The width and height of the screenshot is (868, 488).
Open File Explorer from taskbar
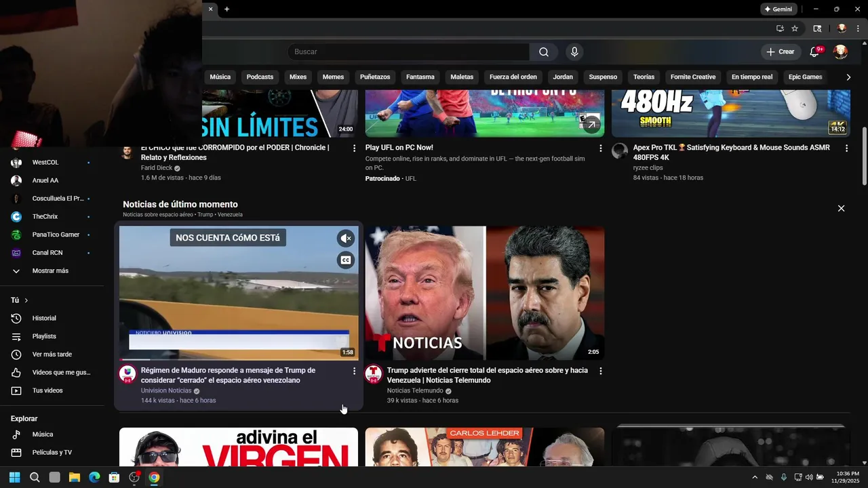75,477
